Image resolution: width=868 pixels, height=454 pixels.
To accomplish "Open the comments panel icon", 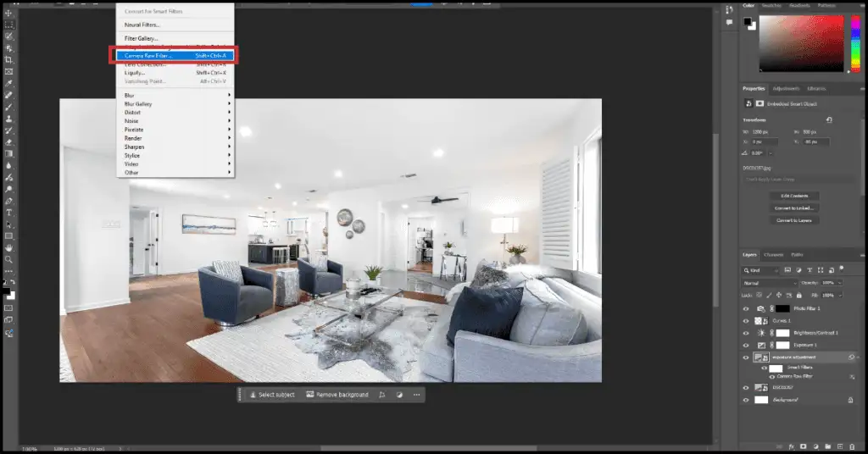I will click(729, 22).
